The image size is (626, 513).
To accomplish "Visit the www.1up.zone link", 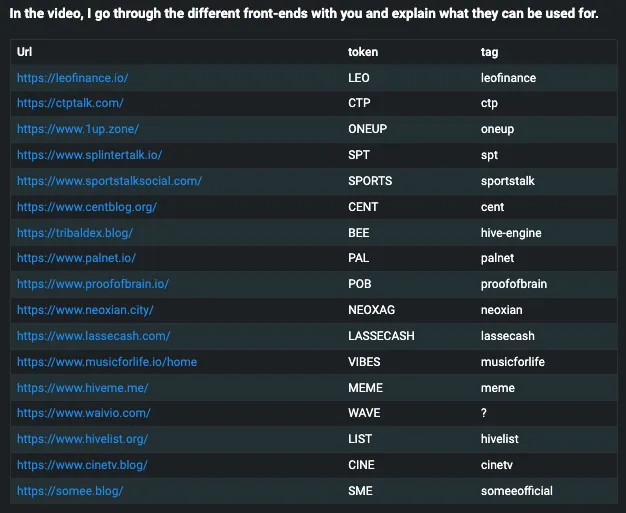I will [x=78, y=129].
